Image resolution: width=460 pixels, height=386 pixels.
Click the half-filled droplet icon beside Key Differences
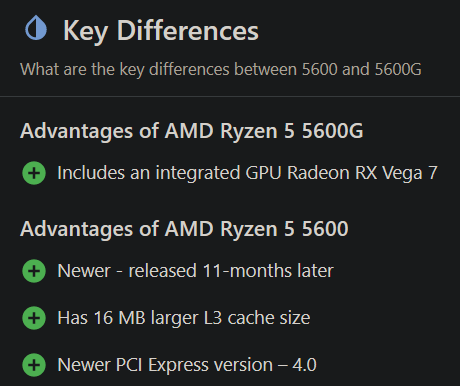pos(36,29)
